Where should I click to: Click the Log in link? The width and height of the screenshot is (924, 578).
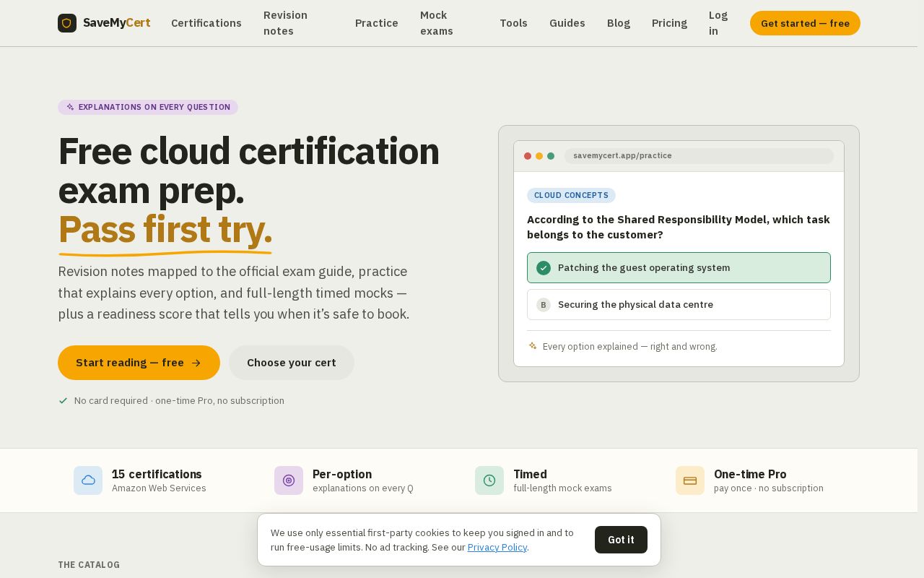718,23
